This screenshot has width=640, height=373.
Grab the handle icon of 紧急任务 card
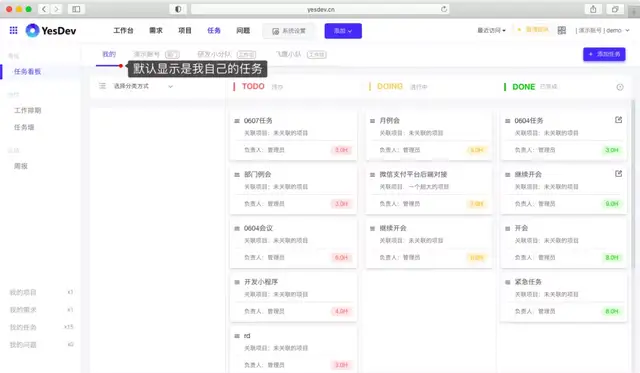pyautogui.click(x=508, y=282)
